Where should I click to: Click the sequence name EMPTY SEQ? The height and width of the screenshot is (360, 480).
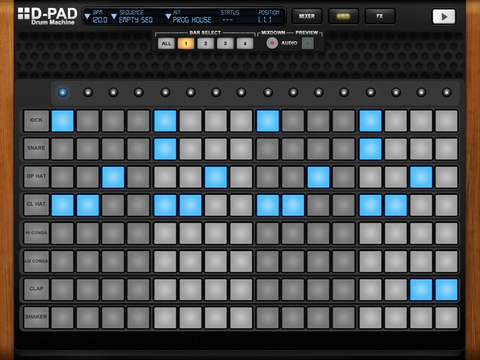coord(136,20)
